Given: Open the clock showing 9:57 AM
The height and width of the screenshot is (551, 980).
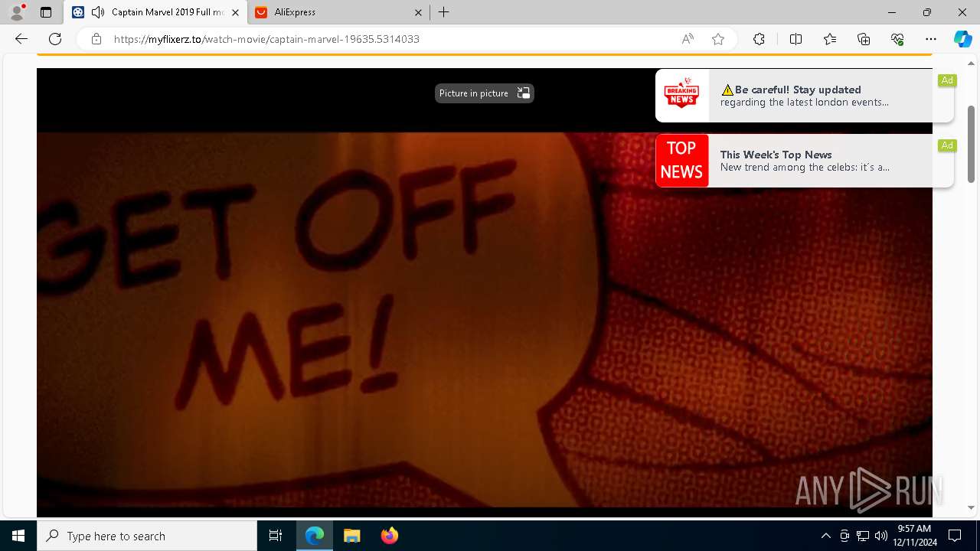Looking at the screenshot, I should [x=914, y=536].
